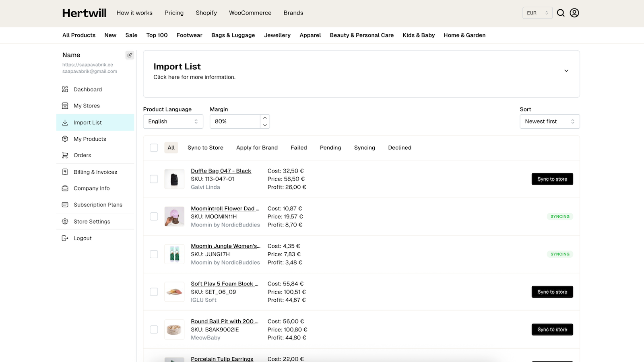Click the edit name pencil icon
Image resolution: width=644 pixels, height=362 pixels.
pos(130,55)
